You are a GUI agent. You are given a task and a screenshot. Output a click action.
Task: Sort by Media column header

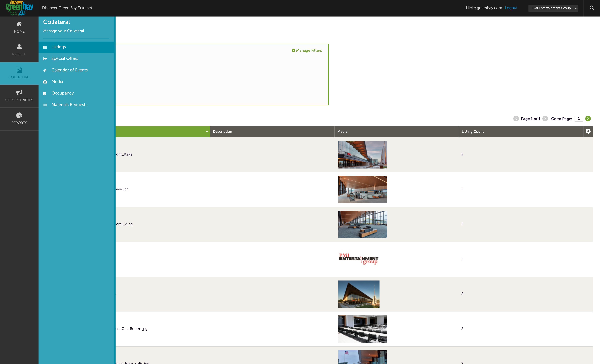(396, 132)
